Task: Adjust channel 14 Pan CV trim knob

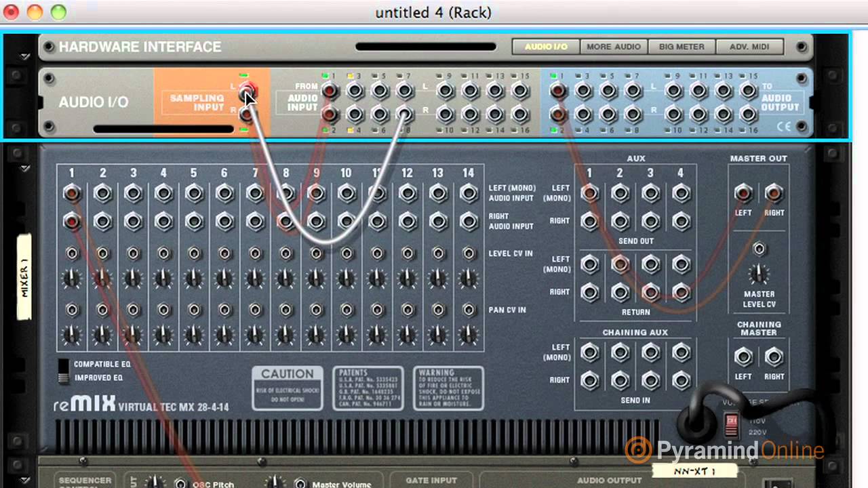Action: [x=469, y=335]
